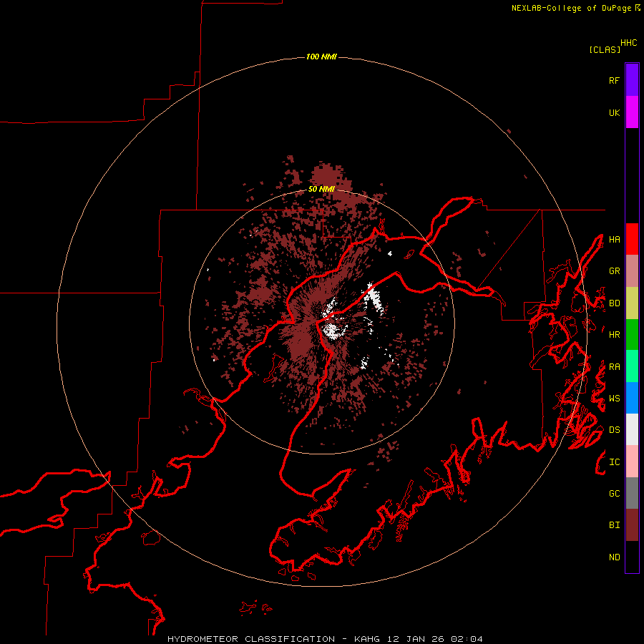Choose the WS blue legend swatch
This screenshot has width=644, height=644.
(x=632, y=398)
